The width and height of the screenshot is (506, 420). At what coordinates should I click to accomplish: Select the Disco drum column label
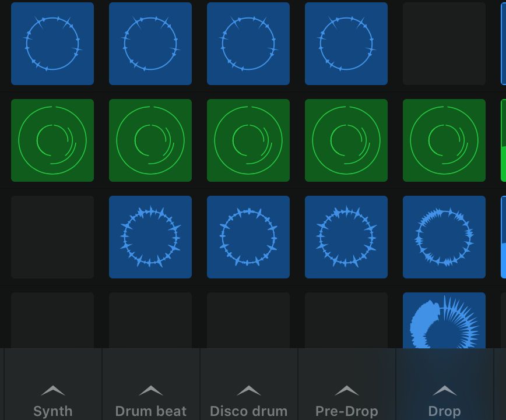[x=248, y=411]
